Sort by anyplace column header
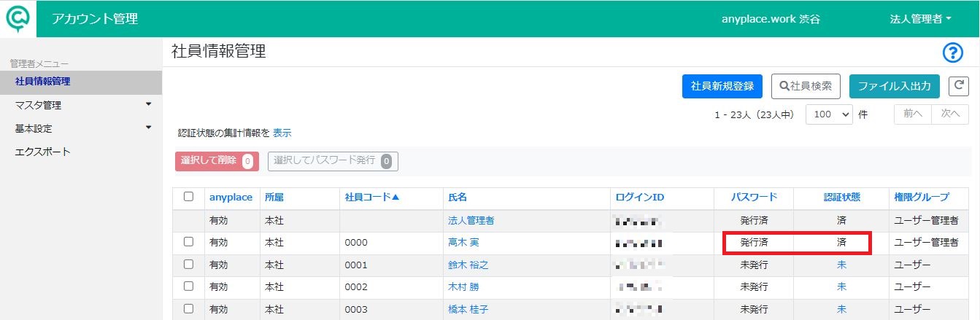Viewport: 980px width, 320px height. (231, 197)
